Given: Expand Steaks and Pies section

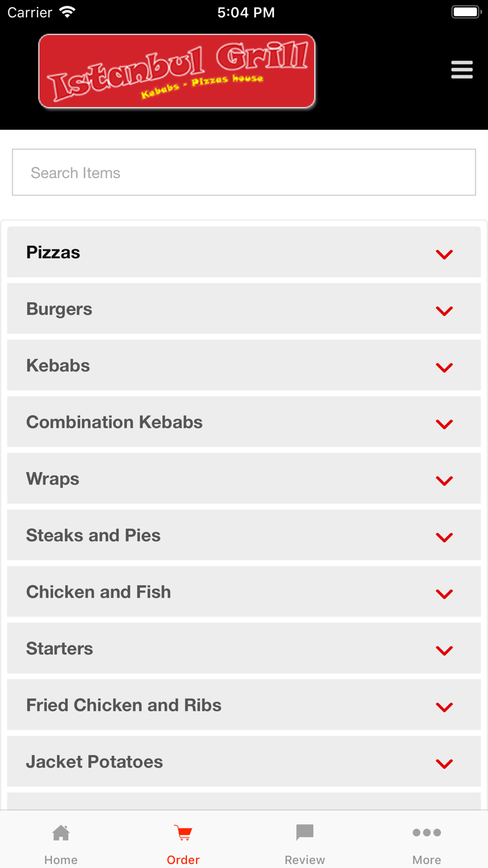Looking at the screenshot, I should point(244,535).
